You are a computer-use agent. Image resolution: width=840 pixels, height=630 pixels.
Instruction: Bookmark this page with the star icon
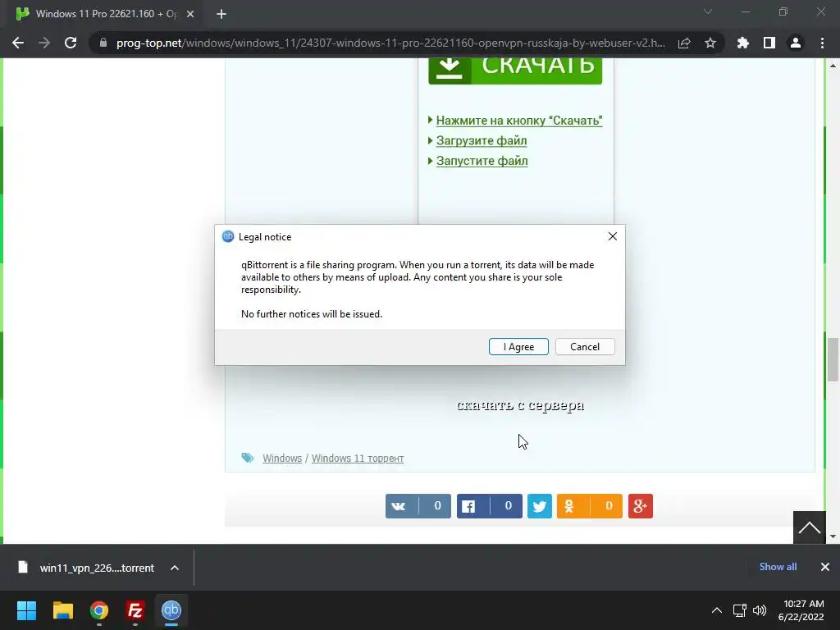[710, 43]
